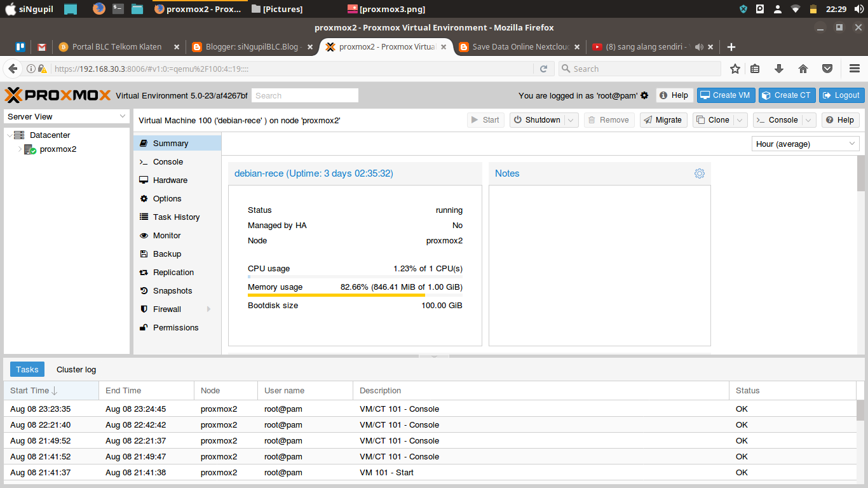Image resolution: width=868 pixels, height=488 pixels.
Task: Open the Snapshots section
Action: point(177,291)
